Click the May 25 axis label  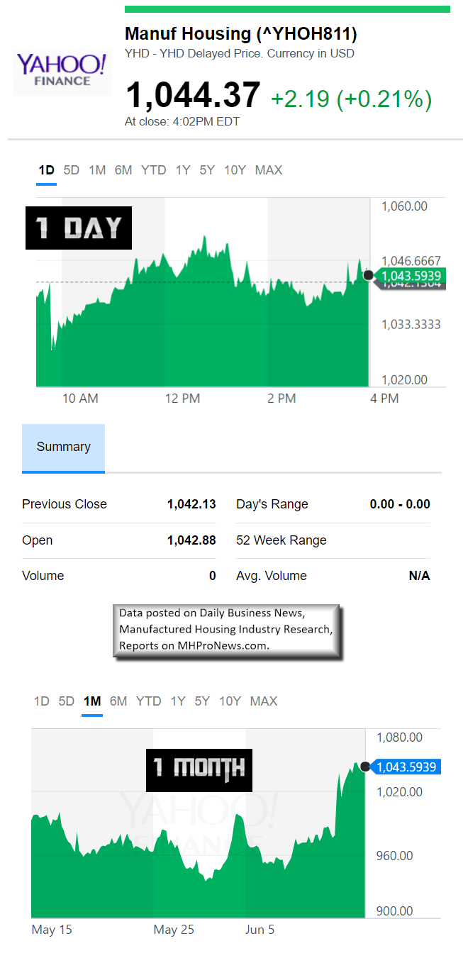174,930
